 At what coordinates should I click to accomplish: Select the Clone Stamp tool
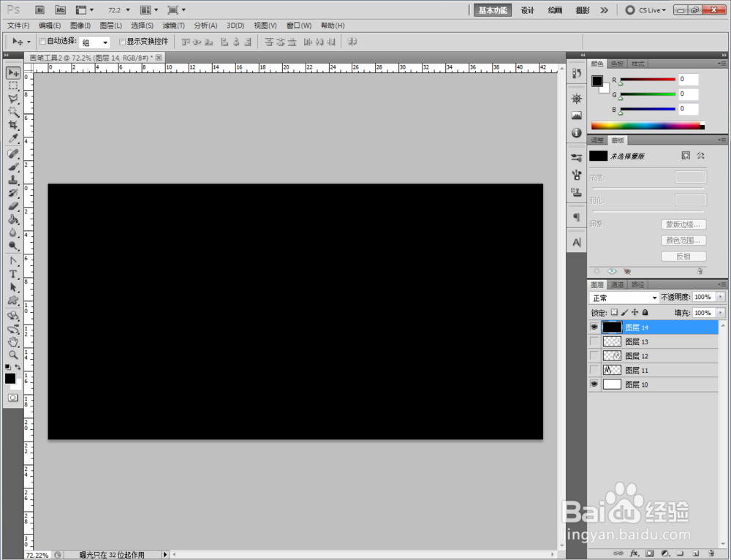(13, 180)
